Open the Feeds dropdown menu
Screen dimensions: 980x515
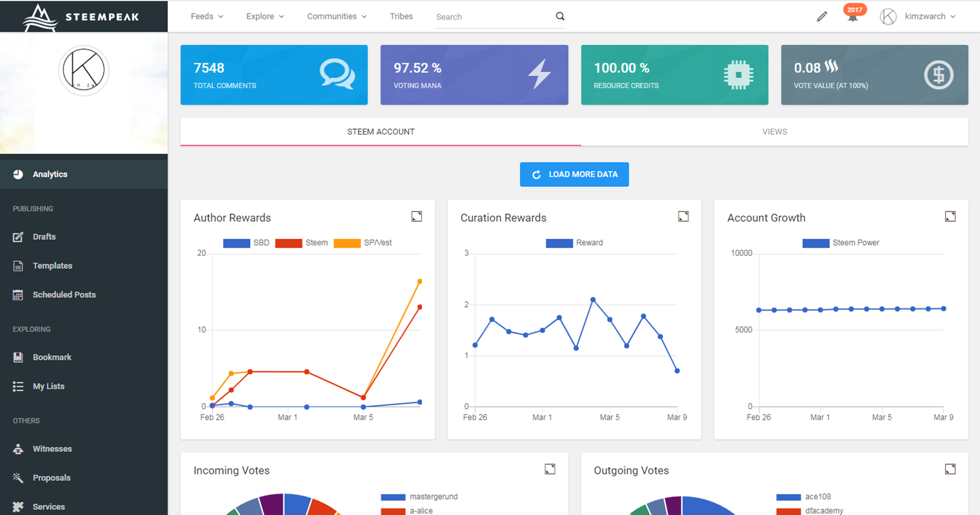(x=206, y=17)
